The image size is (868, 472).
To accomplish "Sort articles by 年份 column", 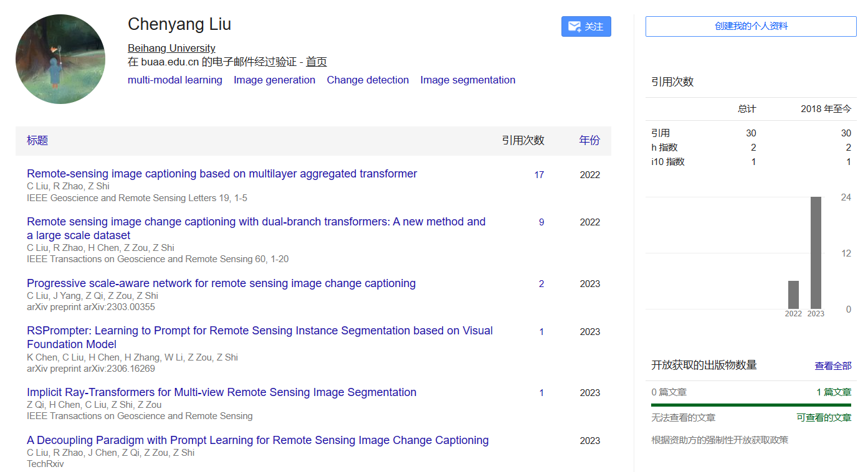I will 589,141.
